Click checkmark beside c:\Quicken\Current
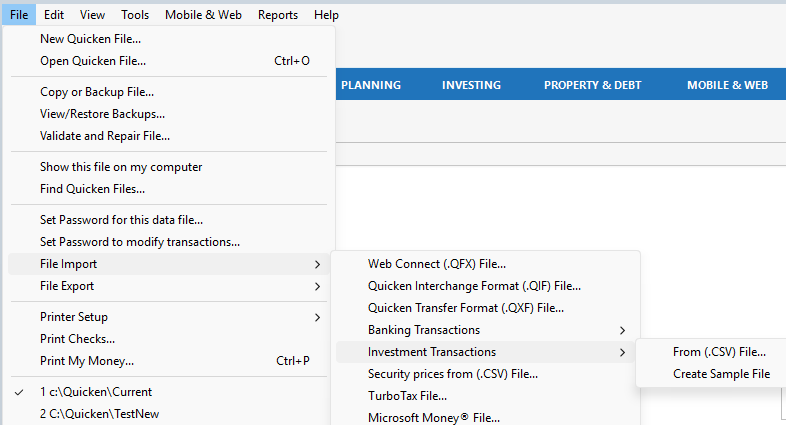Screen dimensions: 786x425 19,392
